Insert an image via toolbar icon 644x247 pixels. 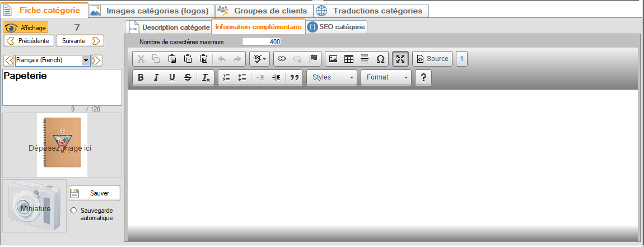click(333, 59)
